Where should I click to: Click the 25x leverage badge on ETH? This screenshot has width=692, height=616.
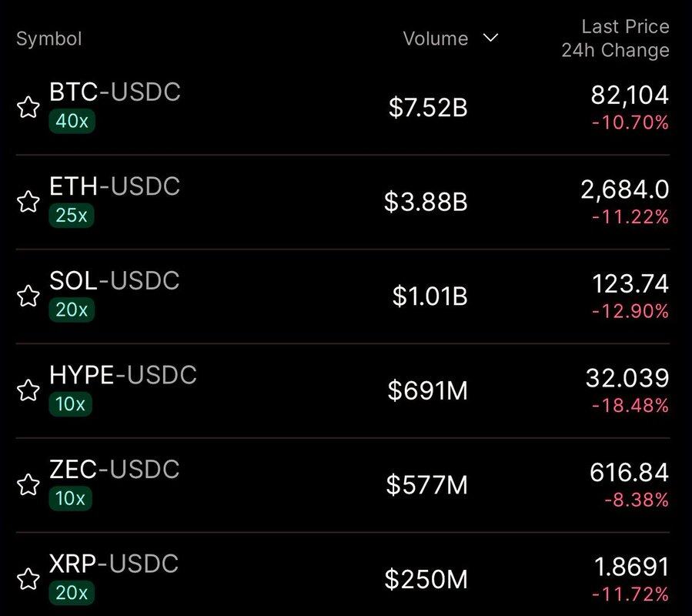72,216
